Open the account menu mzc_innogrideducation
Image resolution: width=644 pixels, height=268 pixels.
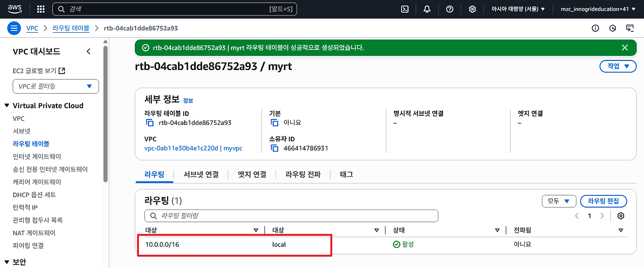coord(598,9)
